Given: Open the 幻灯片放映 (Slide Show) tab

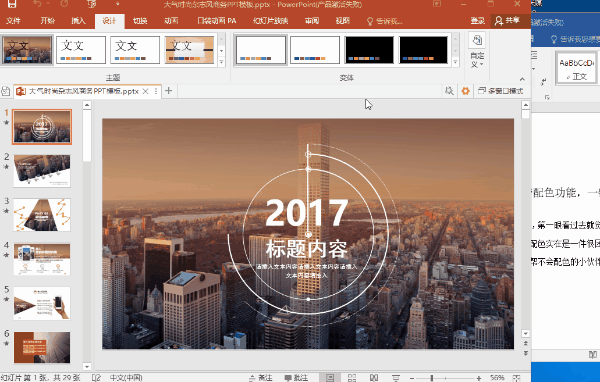Looking at the screenshot, I should (x=271, y=21).
